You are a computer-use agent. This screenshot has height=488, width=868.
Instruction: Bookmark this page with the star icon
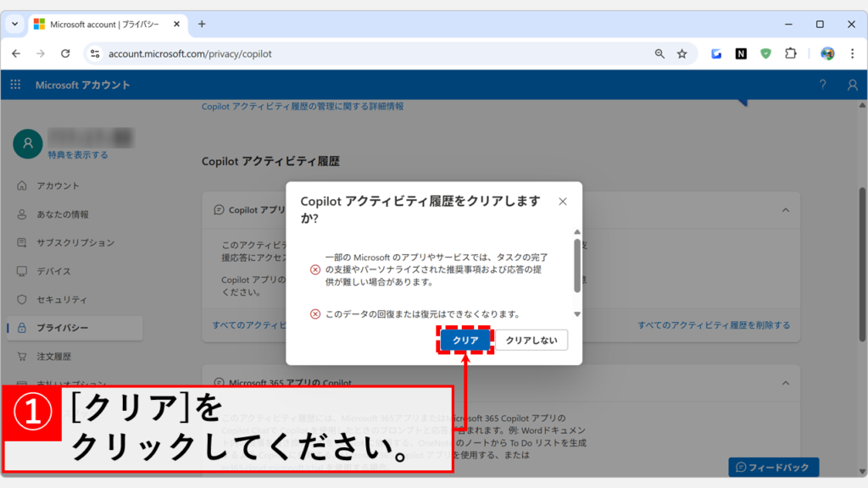682,53
